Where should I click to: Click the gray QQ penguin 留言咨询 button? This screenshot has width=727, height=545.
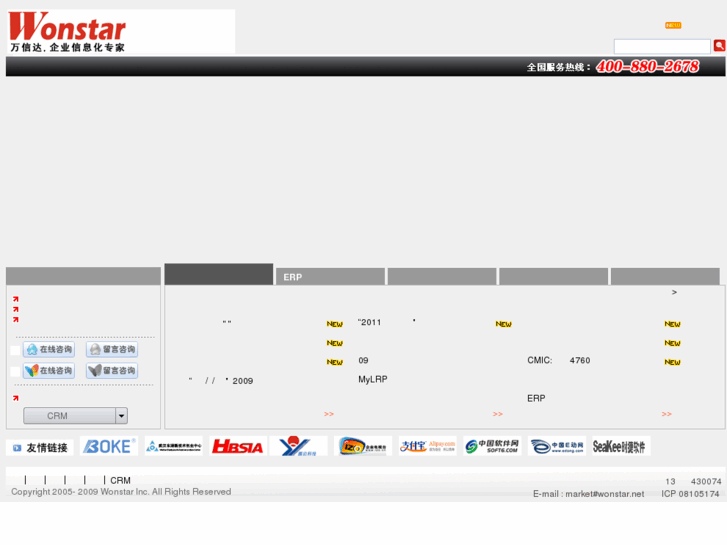(112, 349)
